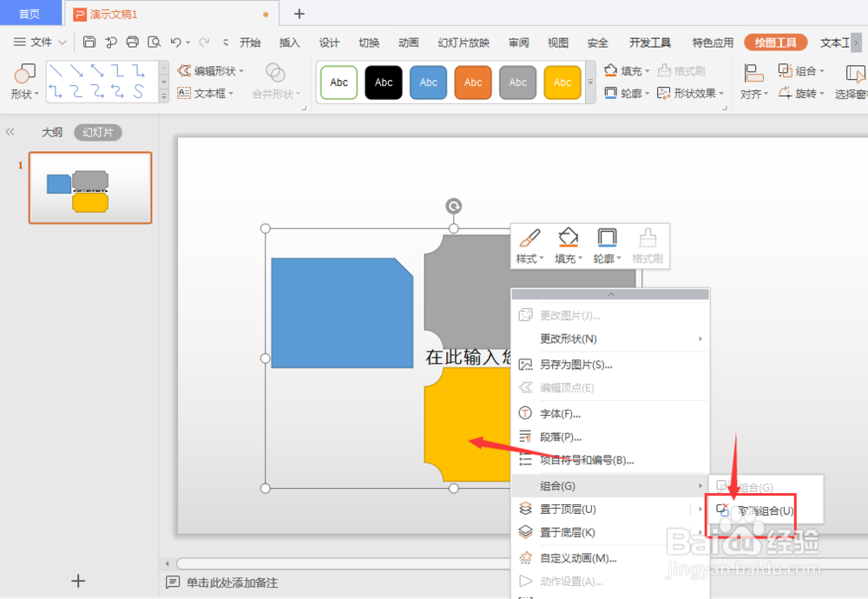Switch to Outline (大纲) view tab
This screenshot has height=599, width=868.
52,132
